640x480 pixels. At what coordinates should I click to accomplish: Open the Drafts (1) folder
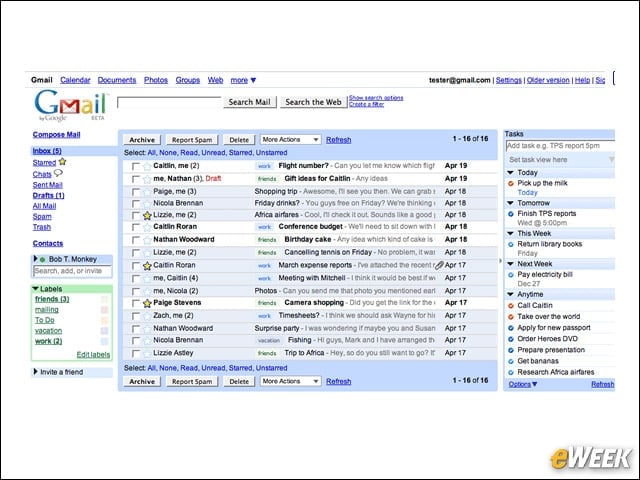pos(49,196)
